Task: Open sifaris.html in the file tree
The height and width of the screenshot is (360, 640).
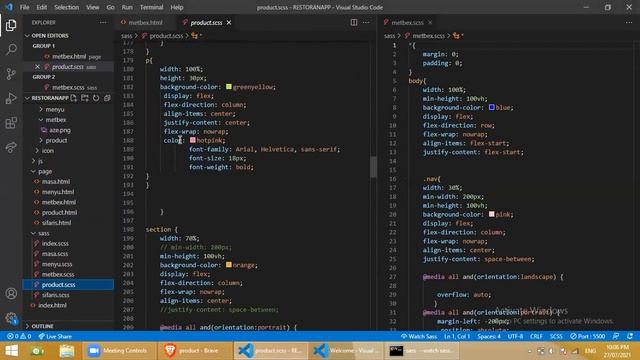Action: tap(56, 222)
